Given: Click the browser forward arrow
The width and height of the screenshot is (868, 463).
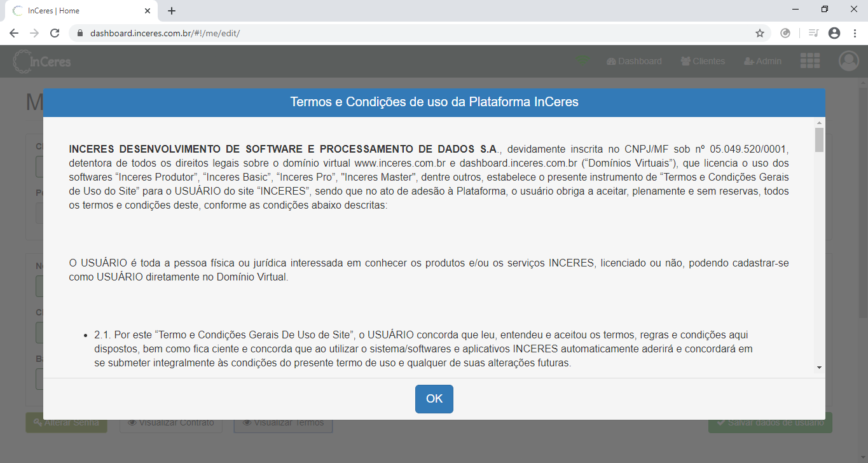Looking at the screenshot, I should pyautogui.click(x=34, y=33).
